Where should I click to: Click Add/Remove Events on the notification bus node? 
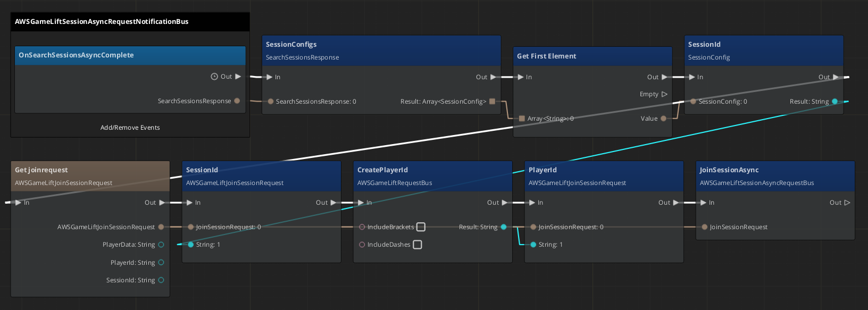point(130,128)
